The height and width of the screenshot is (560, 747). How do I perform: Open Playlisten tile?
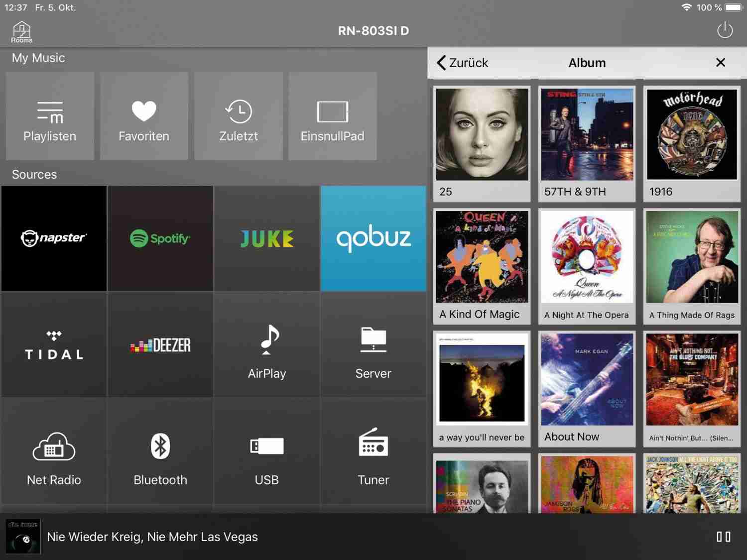[x=50, y=115]
